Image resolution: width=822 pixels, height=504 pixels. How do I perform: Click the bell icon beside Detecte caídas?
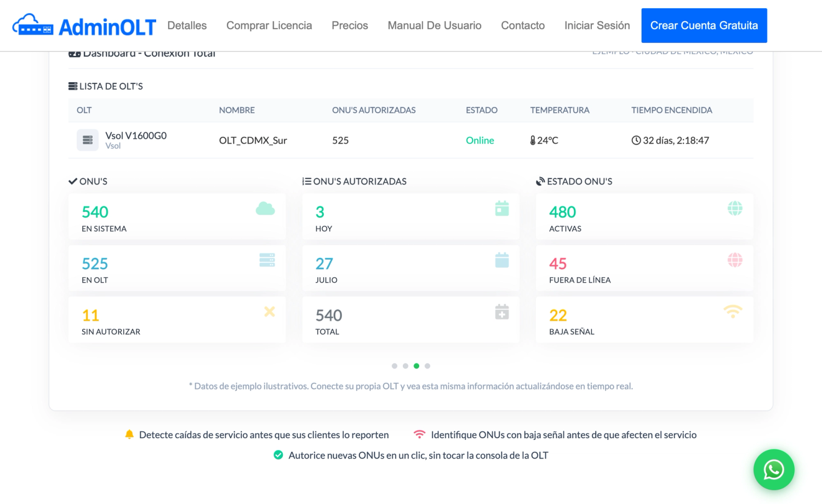click(x=129, y=434)
